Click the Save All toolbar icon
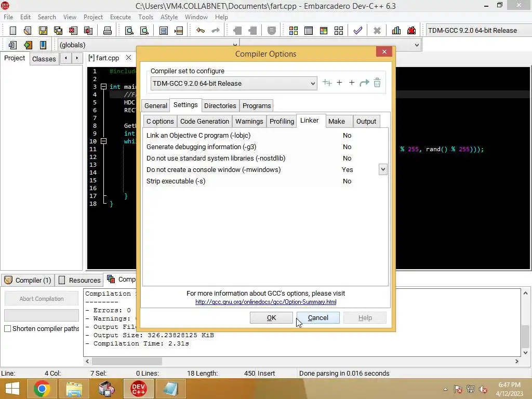 58,31
